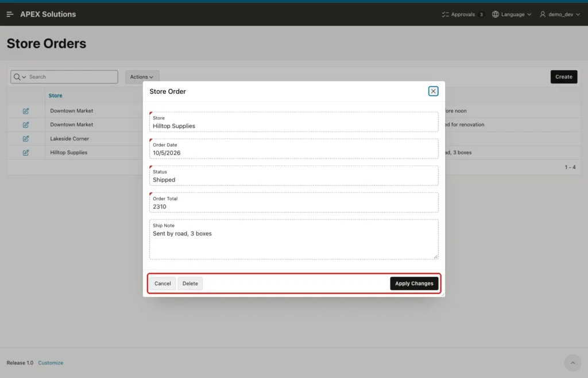Click the search magnifier column selector

(20, 77)
